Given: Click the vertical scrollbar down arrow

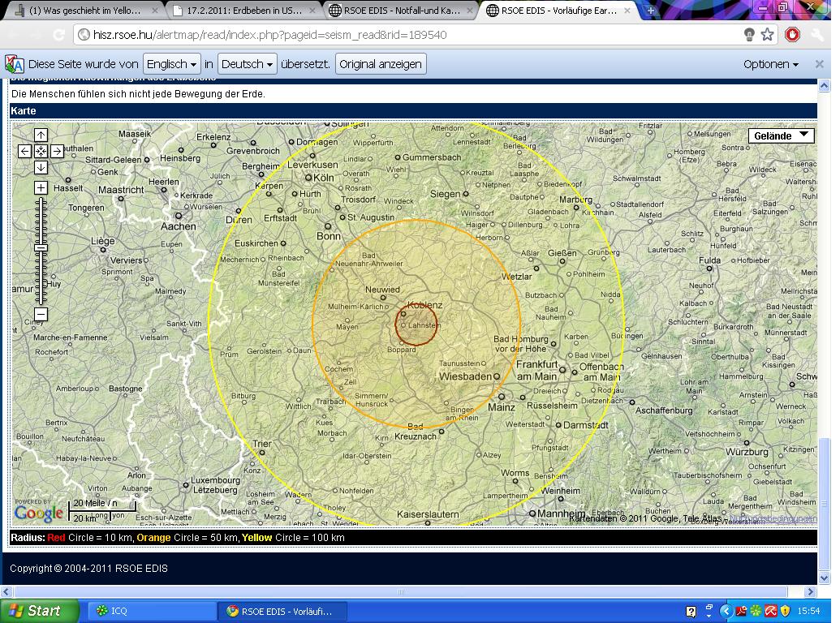Looking at the screenshot, I should tap(825, 577).
